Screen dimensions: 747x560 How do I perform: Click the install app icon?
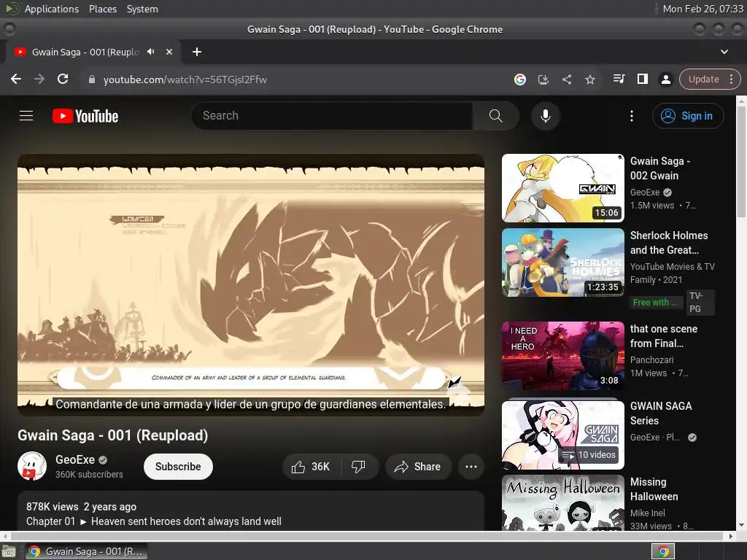click(x=543, y=79)
